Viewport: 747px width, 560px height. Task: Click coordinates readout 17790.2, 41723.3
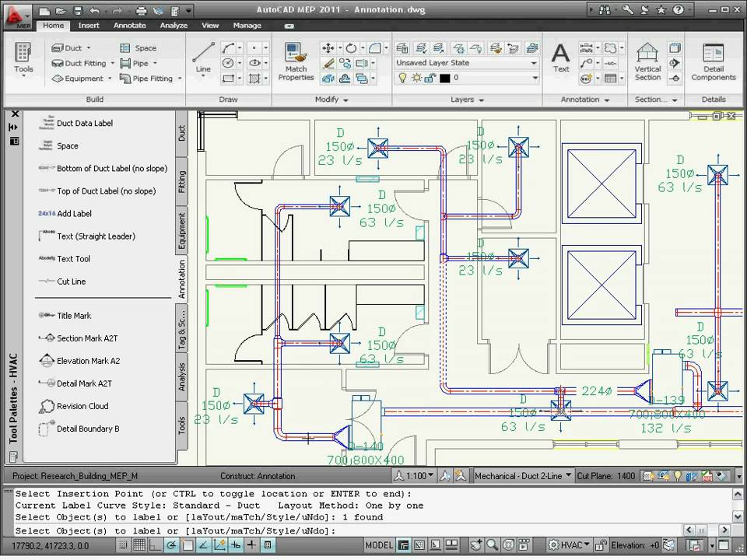(x=50, y=546)
